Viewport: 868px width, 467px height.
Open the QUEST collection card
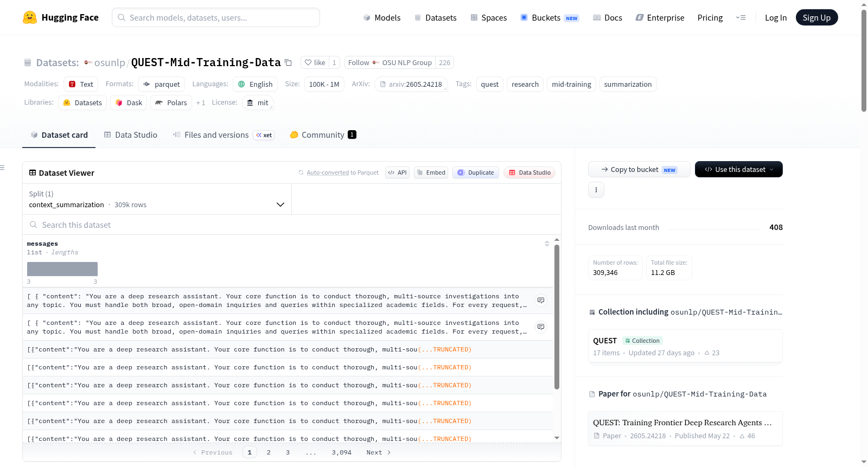685,346
